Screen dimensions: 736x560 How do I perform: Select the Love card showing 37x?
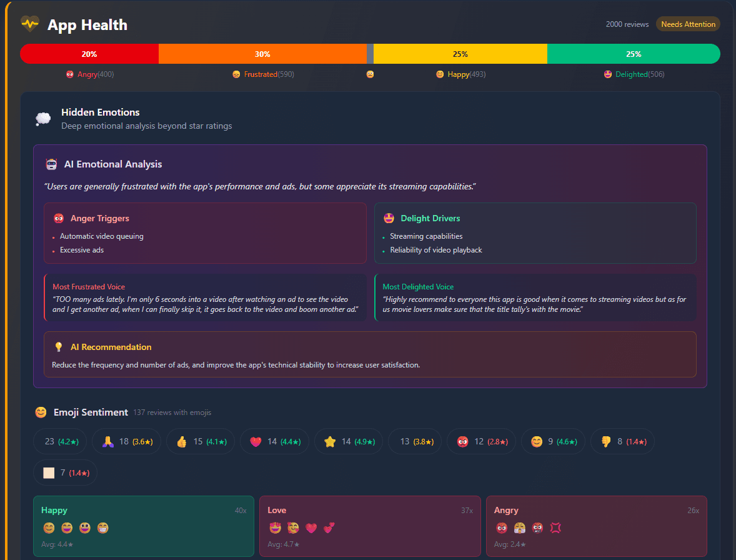(x=370, y=526)
